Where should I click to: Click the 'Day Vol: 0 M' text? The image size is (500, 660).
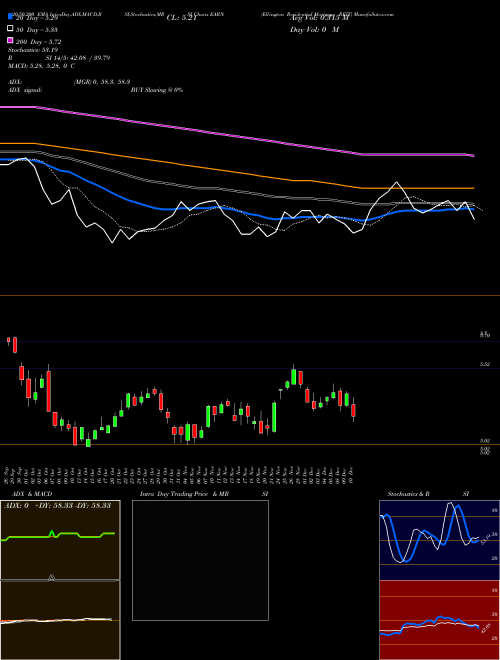(x=314, y=30)
